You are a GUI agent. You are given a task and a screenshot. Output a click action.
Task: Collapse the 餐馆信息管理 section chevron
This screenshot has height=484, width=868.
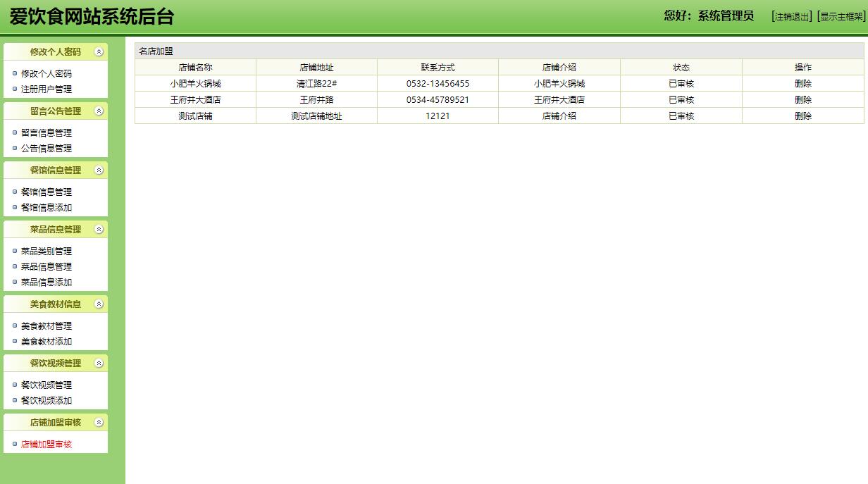[x=99, y=170]
